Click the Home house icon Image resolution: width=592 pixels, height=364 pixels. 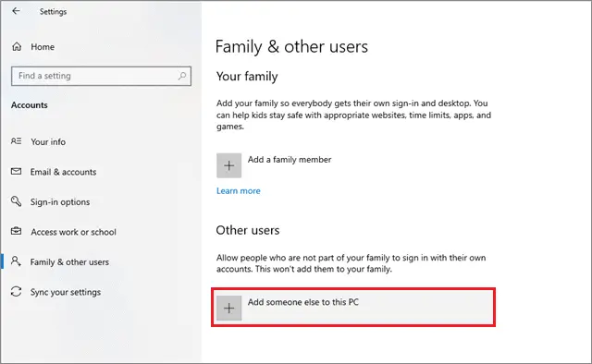(17, 47)
